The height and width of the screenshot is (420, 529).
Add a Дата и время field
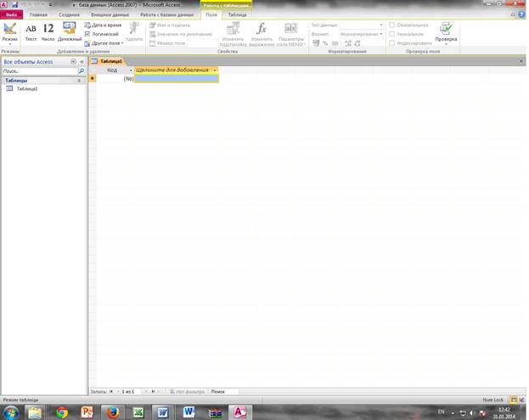point(103,25)
